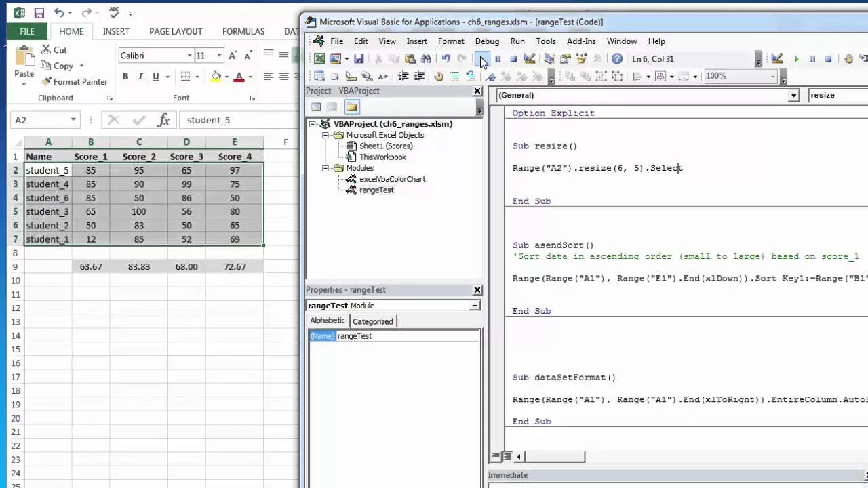Click the Indent icon in Edit toolbar
This screenshot has width=868, height=488.
[402, 76]
